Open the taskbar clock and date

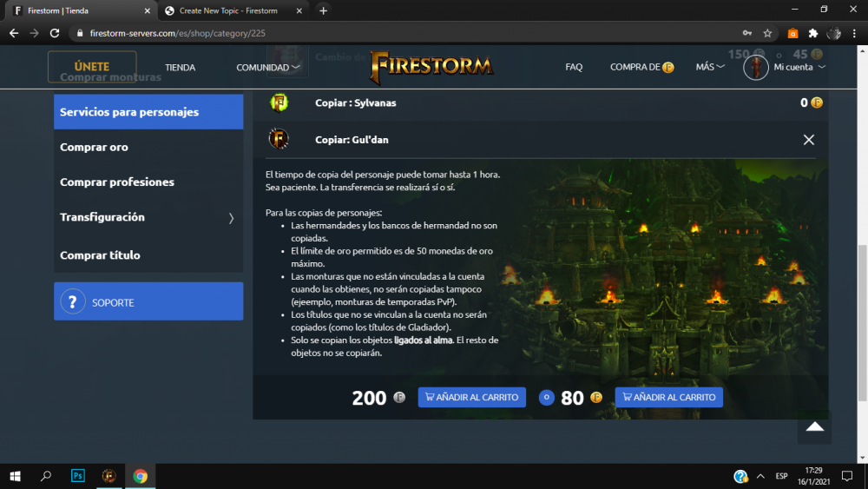coord(814,476)
